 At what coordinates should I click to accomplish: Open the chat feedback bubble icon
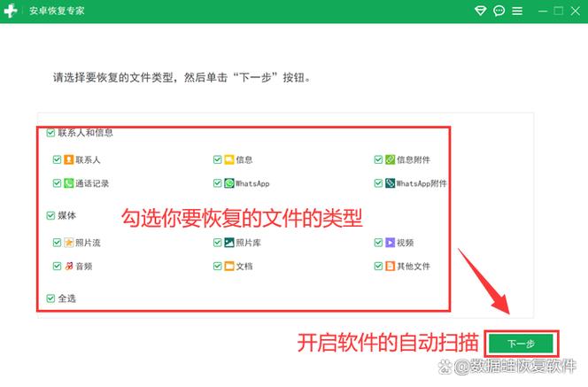pos(499,11)
